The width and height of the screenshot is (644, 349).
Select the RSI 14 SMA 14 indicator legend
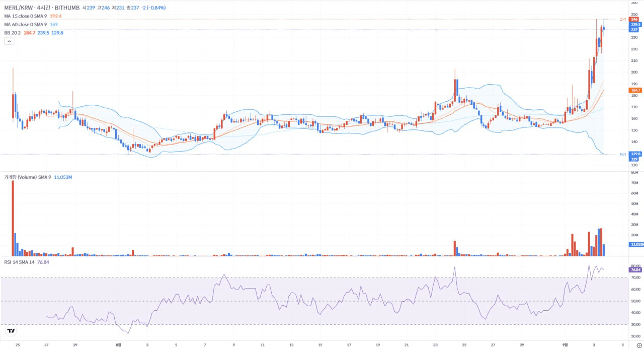click(19, 262)
